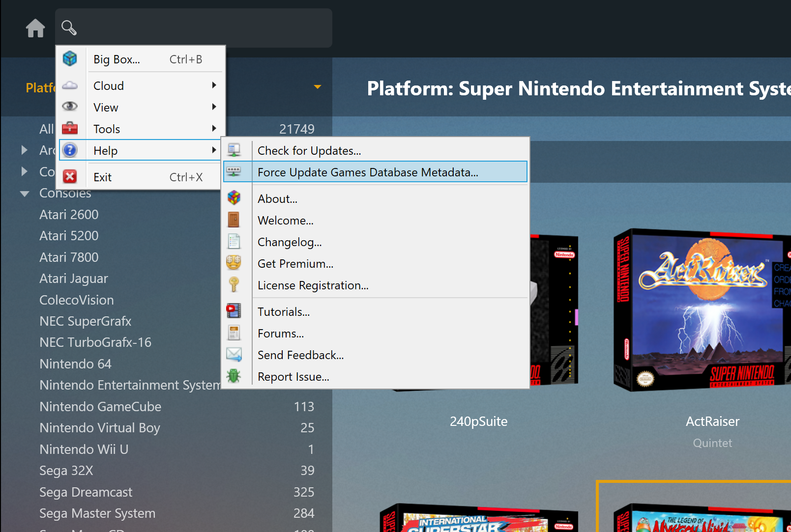Screen dimensions: 791x532
Task: Expand the Arcade tree node arrow
Action: pyautogui.click(x=24, y=150)
